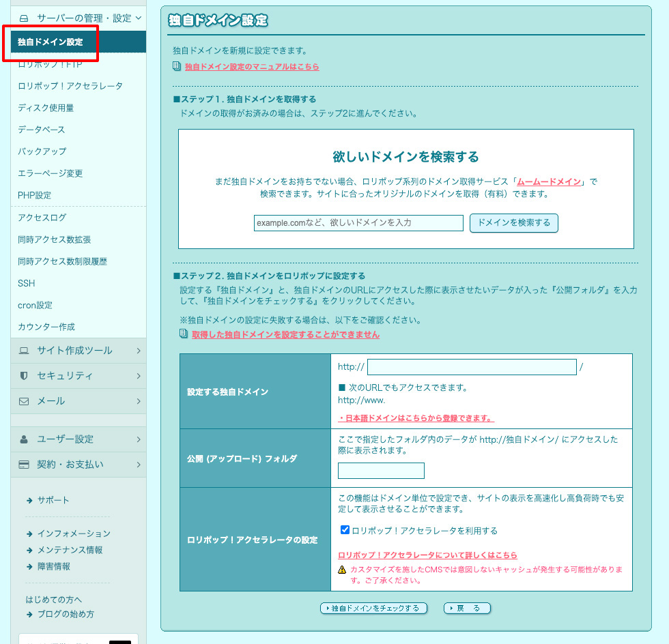Select 独自ドメイン設定 in the sidebar
This screenshot has height=644, width=669.
tap(79, 42)
